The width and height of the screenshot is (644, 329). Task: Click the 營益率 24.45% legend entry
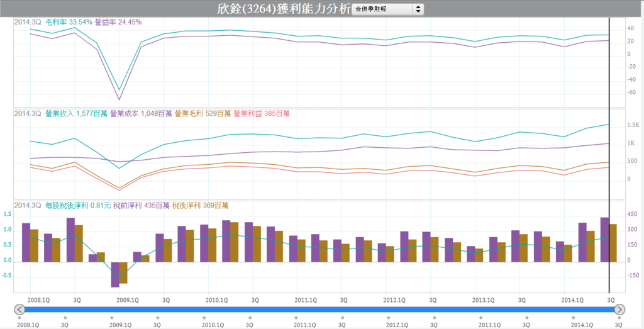tap(118, 22)
